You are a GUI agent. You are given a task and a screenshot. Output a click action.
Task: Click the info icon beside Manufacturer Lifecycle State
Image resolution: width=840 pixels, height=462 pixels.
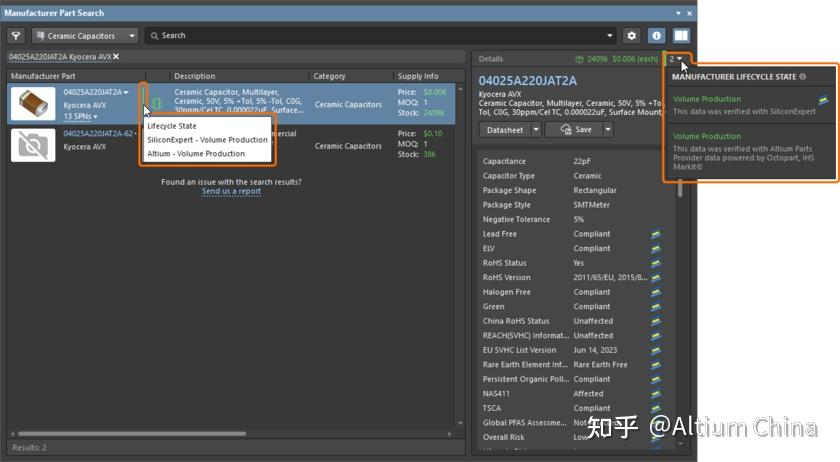[802, 77]
